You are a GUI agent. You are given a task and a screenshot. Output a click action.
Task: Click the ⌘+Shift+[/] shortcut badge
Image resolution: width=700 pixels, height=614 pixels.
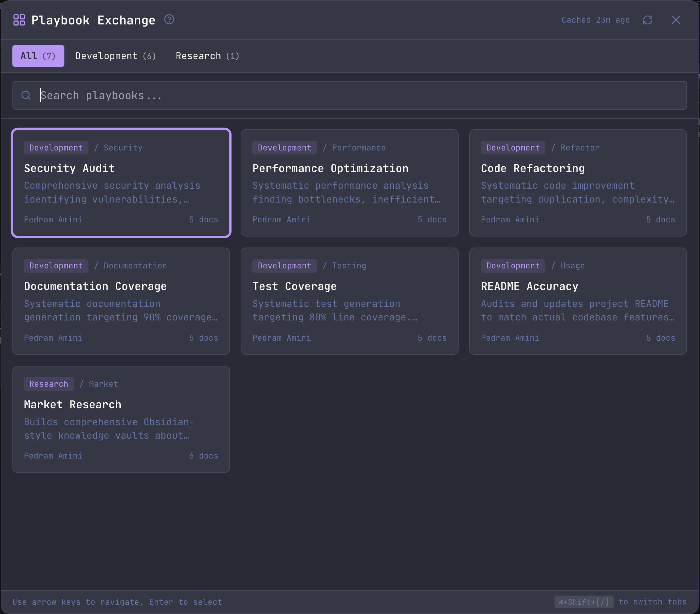pyautogui.click(x=583, y=602)
